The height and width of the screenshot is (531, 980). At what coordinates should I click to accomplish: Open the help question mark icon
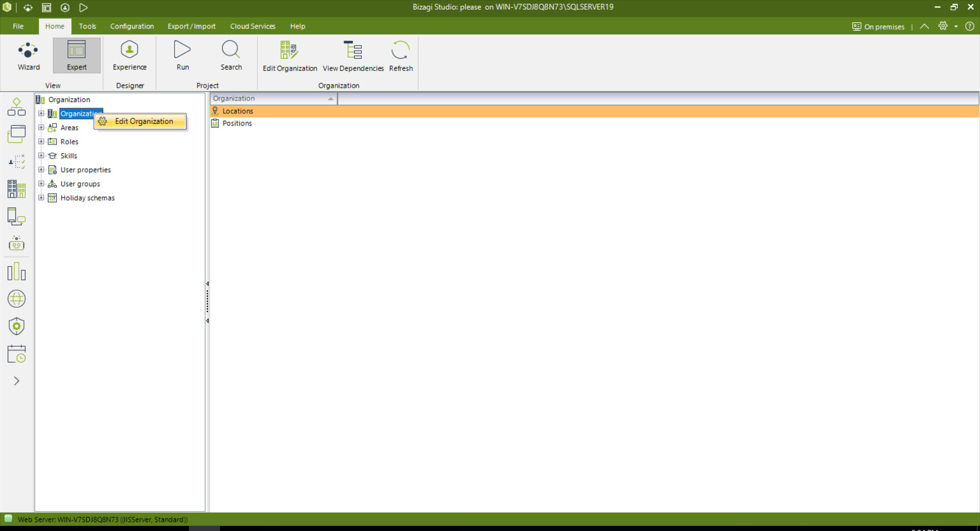pos(970,26)
